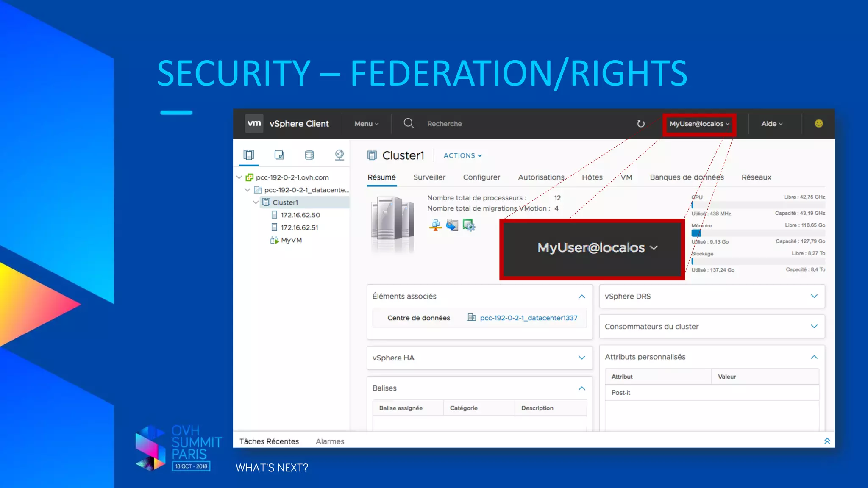Click the Mémoire usage bar
The height and width of the screenshot is (488, 868).
coord(758,233)
